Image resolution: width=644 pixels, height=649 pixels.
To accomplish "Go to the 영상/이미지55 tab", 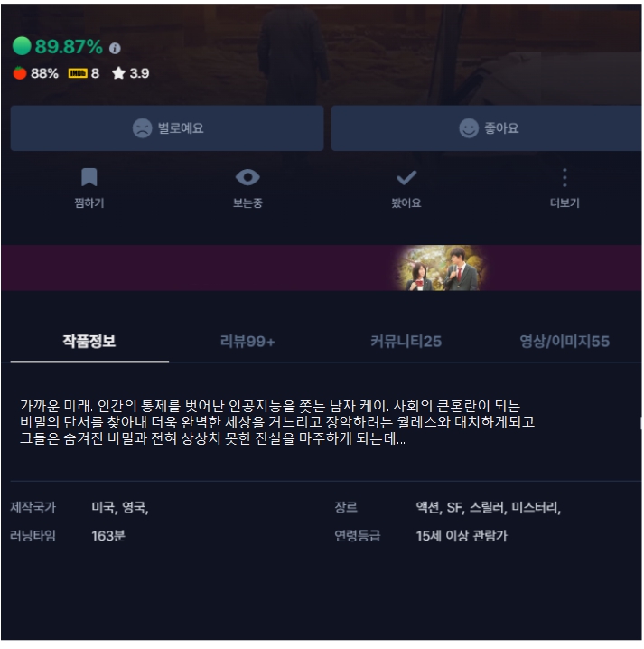I will click(x=565, y=342).
